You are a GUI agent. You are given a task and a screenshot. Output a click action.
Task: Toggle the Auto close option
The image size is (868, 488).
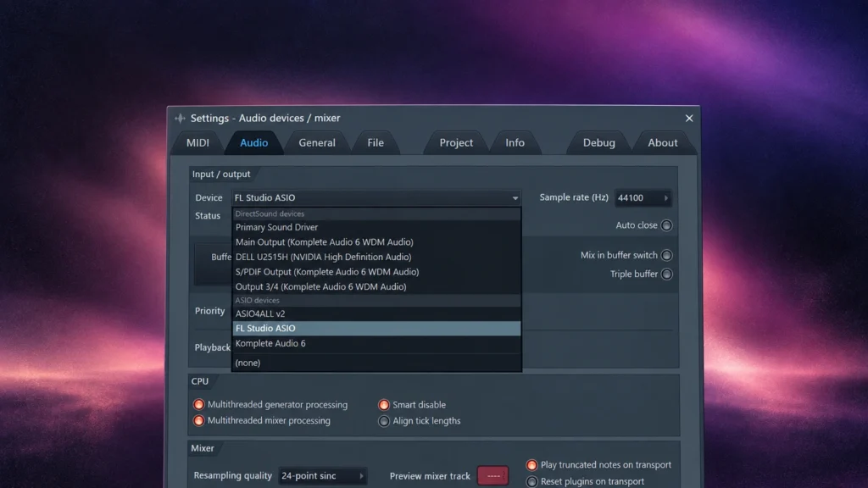click(x=666, y=225)
